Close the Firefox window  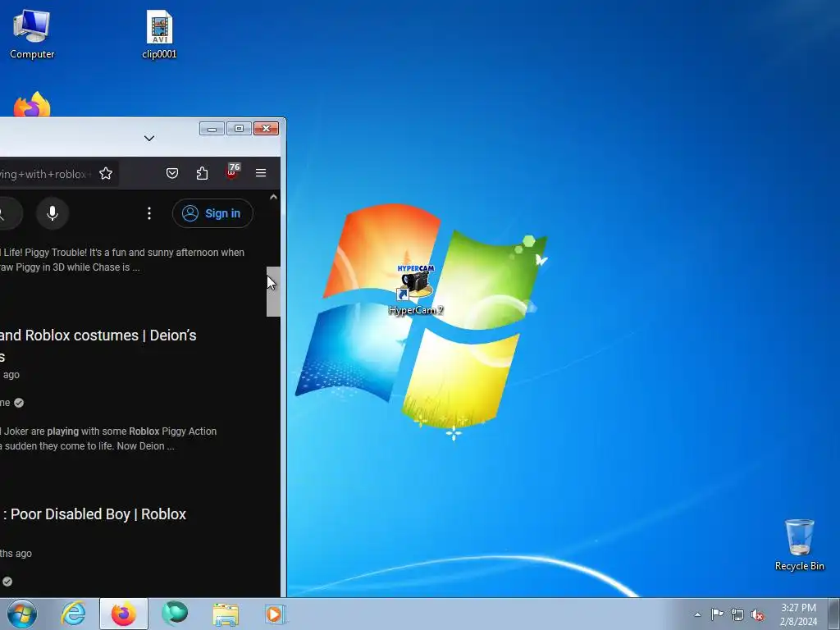point(267,129)
